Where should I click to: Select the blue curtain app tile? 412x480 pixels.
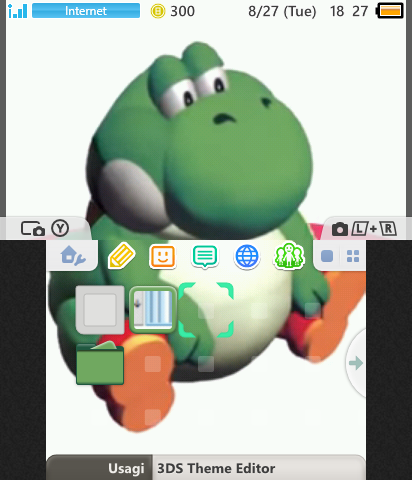click(x=153, y=310)
